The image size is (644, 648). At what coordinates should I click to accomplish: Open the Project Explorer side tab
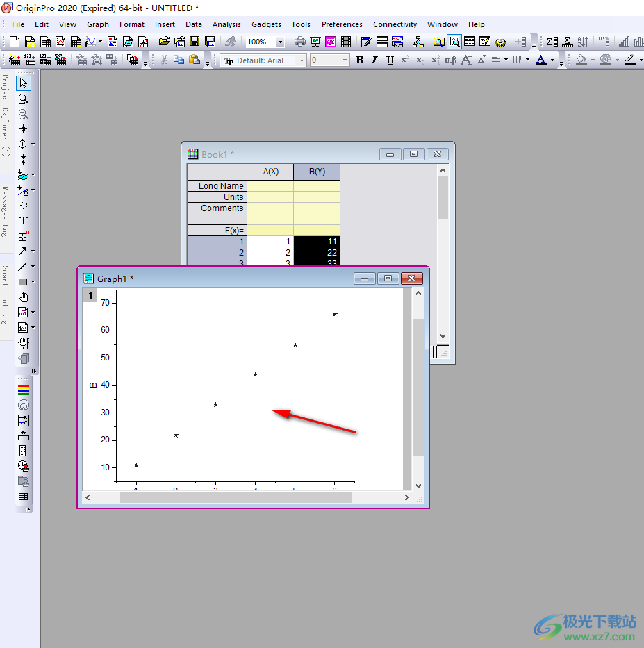pyautogui.click(x=6, y=115)
